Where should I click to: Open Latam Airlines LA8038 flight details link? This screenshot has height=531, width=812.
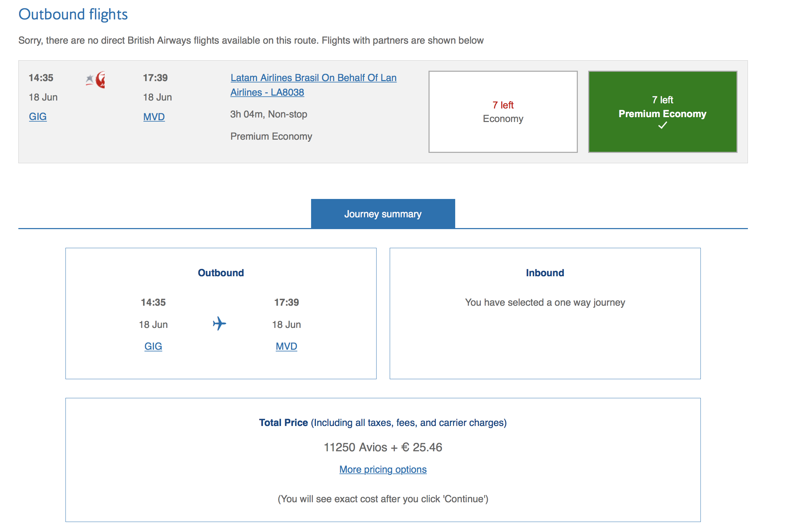click(313, 85)
